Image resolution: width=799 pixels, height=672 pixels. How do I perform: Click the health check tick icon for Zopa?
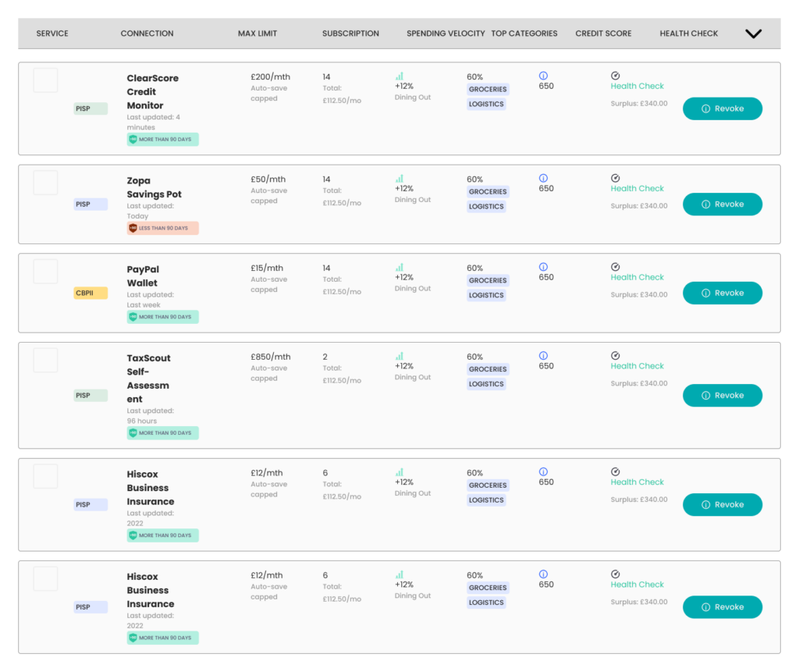coord(615,178)
